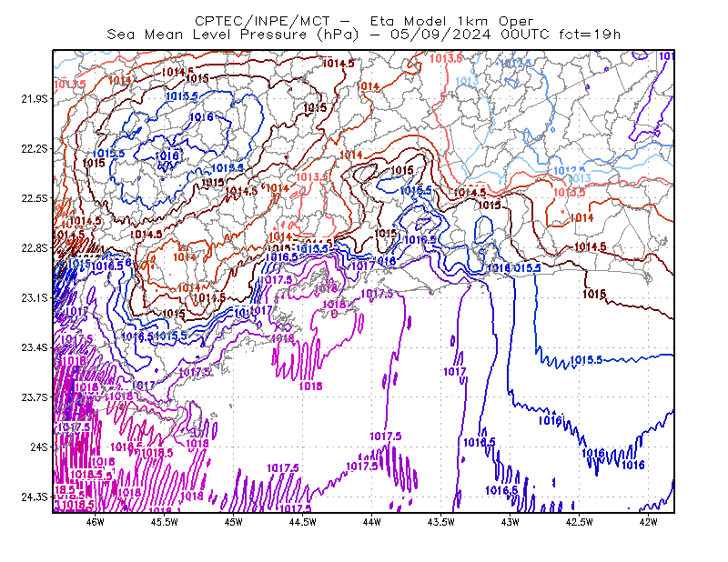The image size is (728, 562).
Task: Select the 24S latitude axis label
Action: (x=39, y=447)
